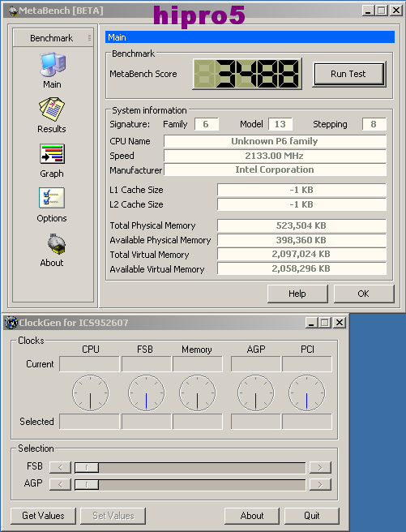
Task: Click the FSB clock dial gauge
Action: click(x=147, y=393)
